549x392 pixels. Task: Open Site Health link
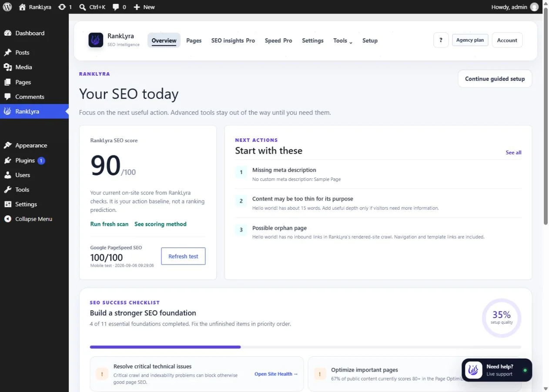276,374
